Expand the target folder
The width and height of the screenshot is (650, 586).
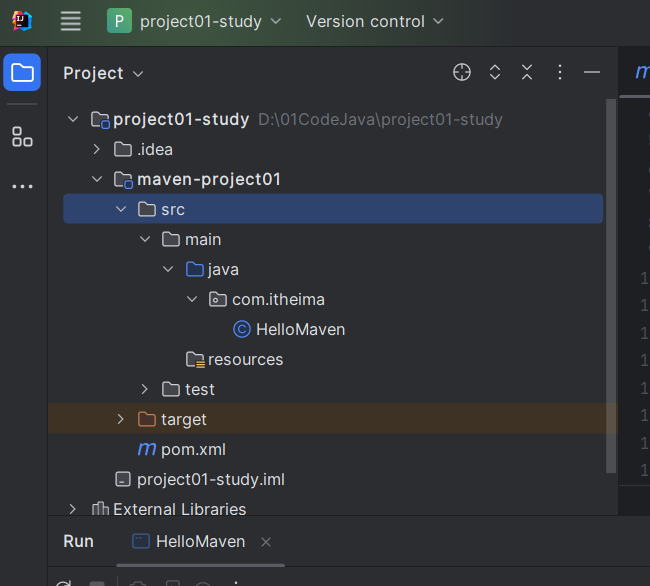[121, 419]
